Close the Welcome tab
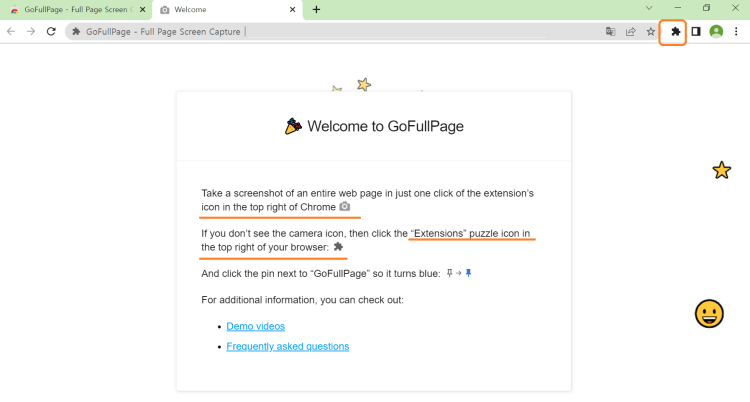Image resolution: width=750 pixels, height=402 pixels. click(292, 10)
